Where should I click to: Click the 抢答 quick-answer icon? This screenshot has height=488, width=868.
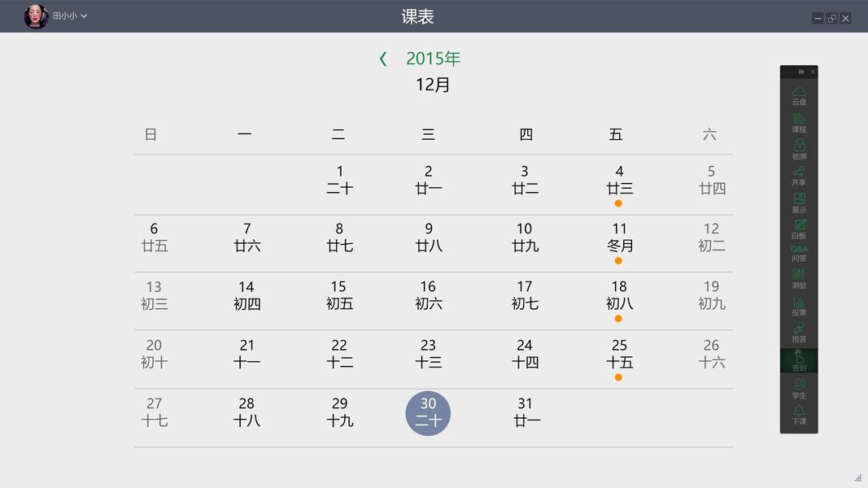(x=799, y=333)
